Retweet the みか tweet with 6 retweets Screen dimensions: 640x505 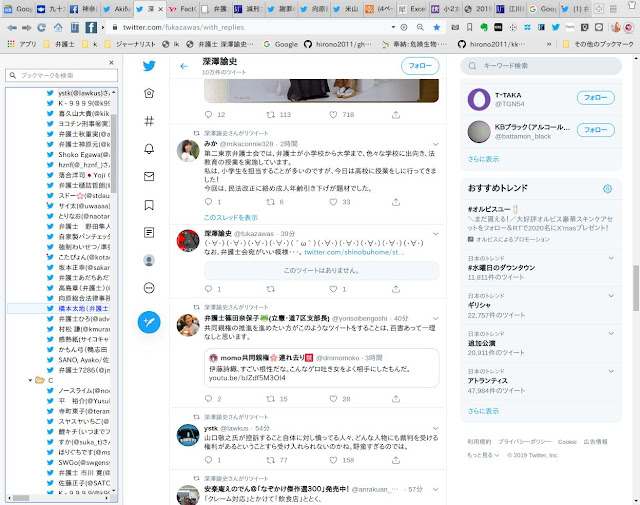[270, 202]
